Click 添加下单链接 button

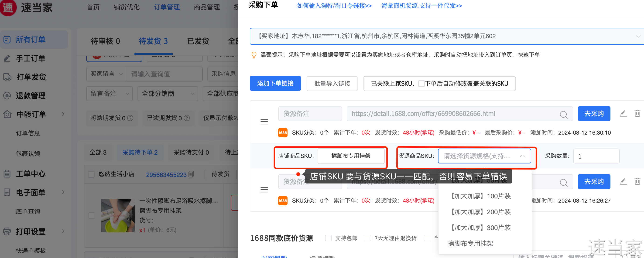[275, 83]
